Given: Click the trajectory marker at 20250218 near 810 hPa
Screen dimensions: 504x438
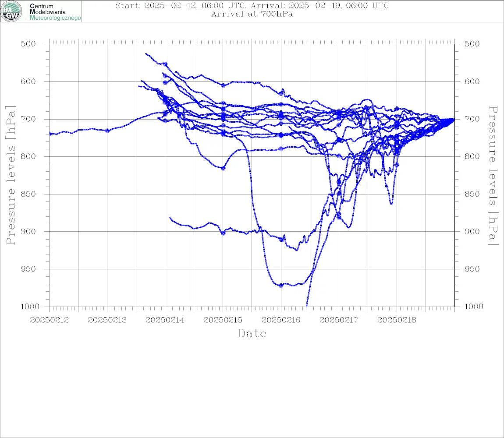Looking at the screenshot, I should pyautogui.click(x=397, y=165).
